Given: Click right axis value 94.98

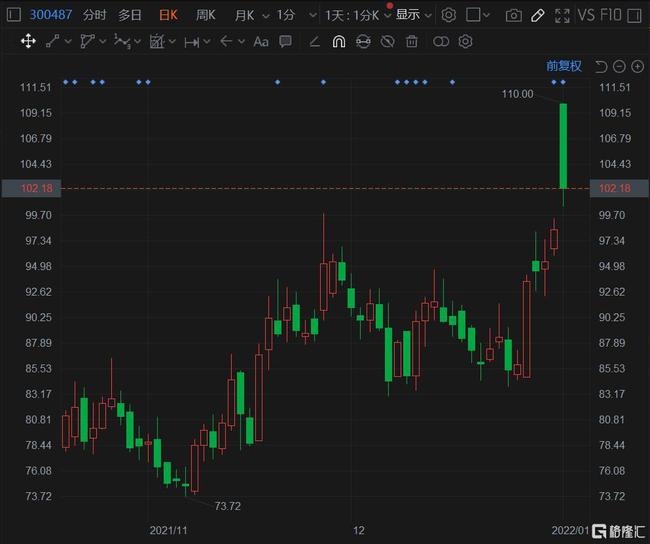Looking at the screenshot, I should point(611,266).
